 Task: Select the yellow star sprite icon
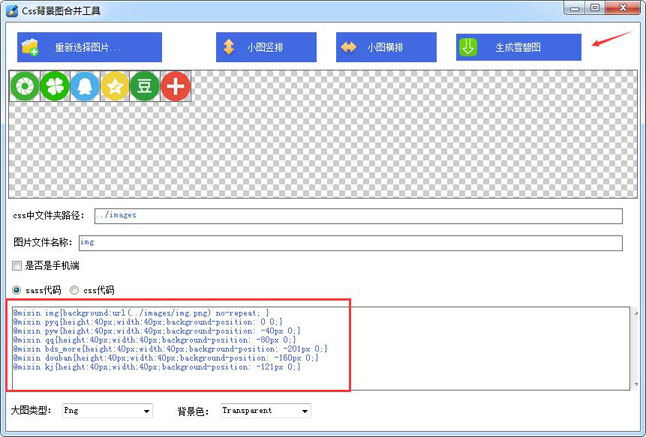115,87
